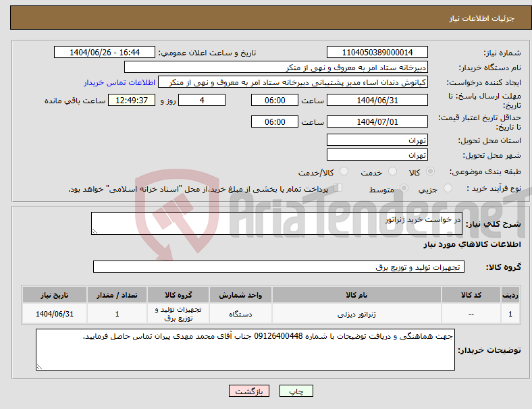Click the delivery city تهران field
Screen dimensions: 532x409
[377, 155]
